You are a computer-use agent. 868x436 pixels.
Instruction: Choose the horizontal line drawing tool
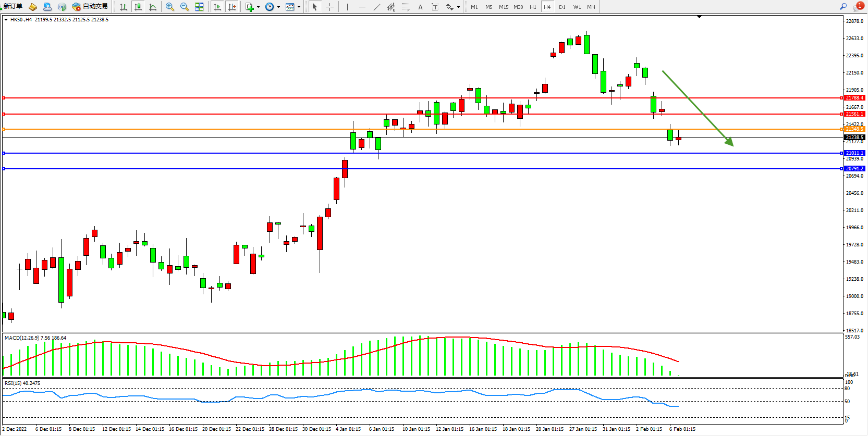(x=362, y=7)
